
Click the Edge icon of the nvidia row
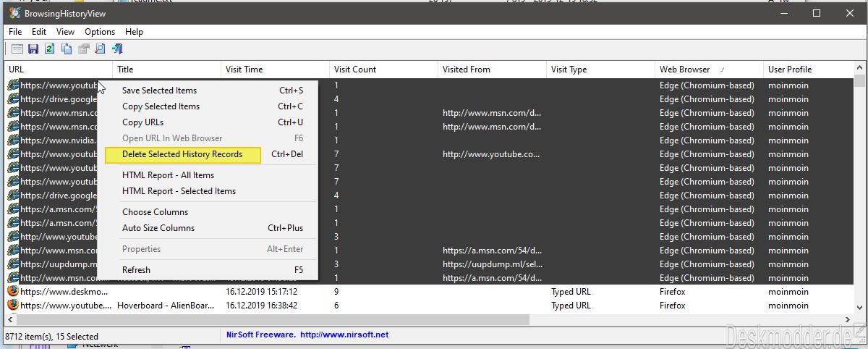tap(13, 140)
